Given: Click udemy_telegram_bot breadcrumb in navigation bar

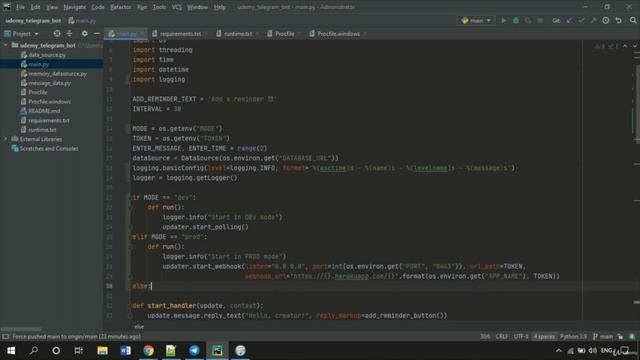Looking at the screenshot, I should coord(33,20).
